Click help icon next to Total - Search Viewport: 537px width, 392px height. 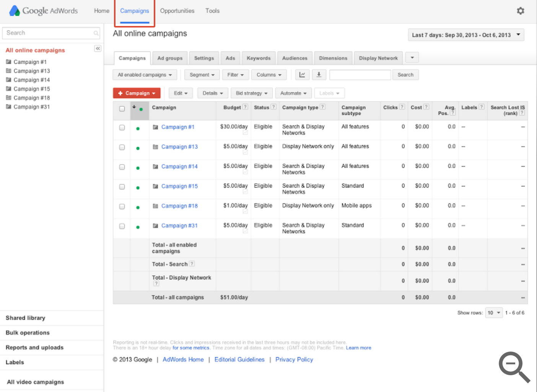tap(192, 264)
